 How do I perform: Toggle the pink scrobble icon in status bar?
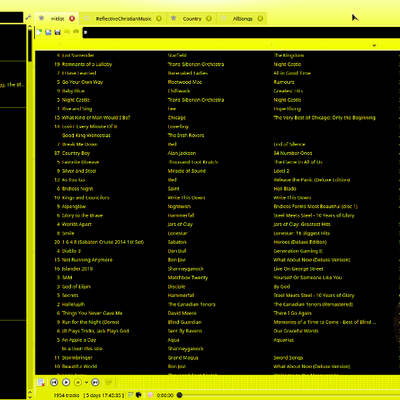(150, 395)
